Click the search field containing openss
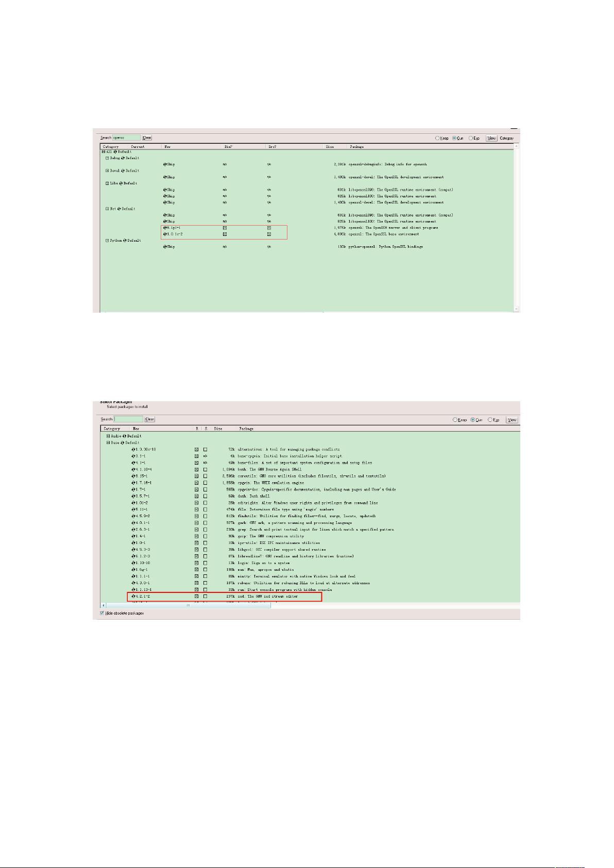The image size is (614, 868). coord(126,138)
